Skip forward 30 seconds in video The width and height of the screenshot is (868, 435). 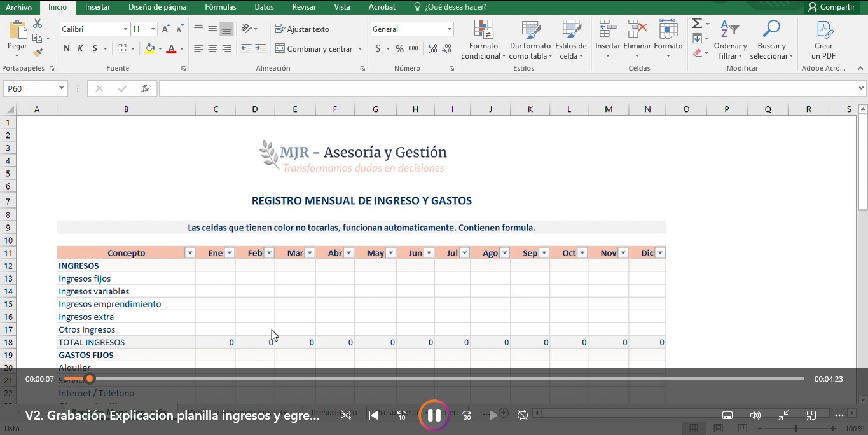click(x=467, y=415)
